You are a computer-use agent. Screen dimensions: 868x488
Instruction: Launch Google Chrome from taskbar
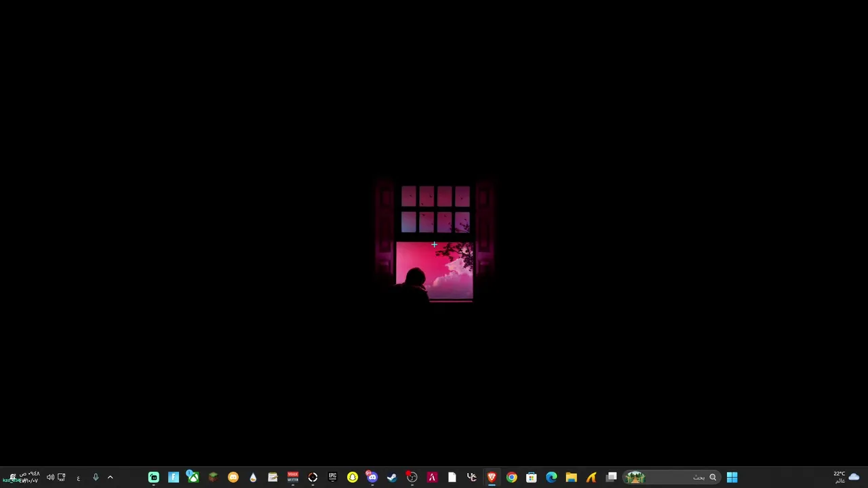(511, 477)
